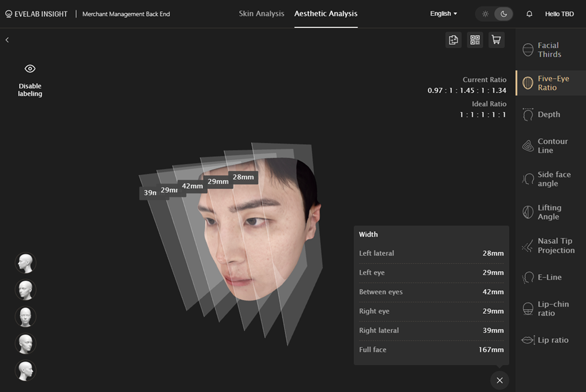Close the Width measurements panel
The image size is (586, 392).
[500, 380]
